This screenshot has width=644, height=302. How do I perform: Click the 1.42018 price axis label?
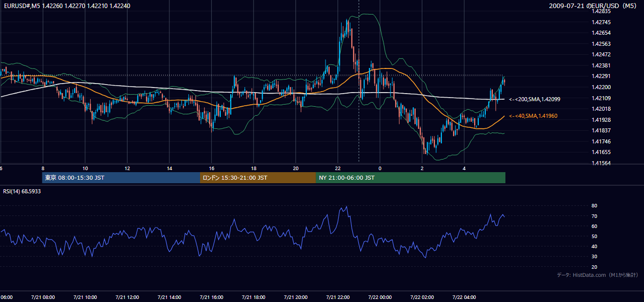click(602, 109)
